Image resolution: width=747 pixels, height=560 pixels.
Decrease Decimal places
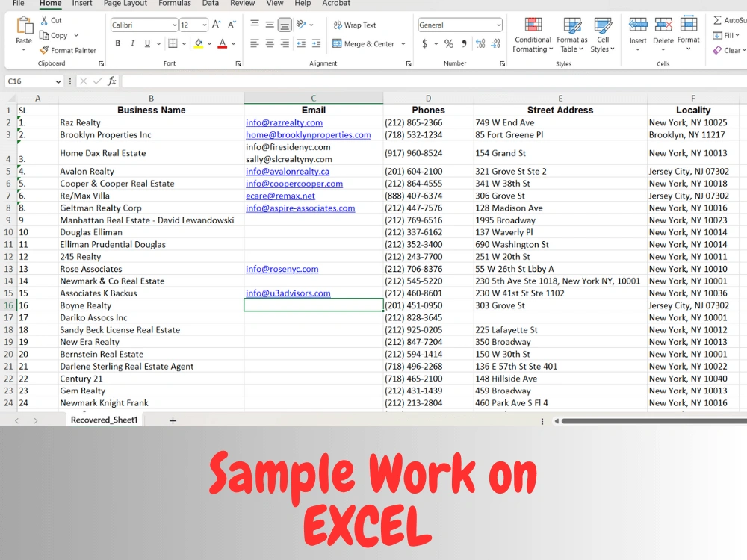pyautogui.click(x=495, y=44)
